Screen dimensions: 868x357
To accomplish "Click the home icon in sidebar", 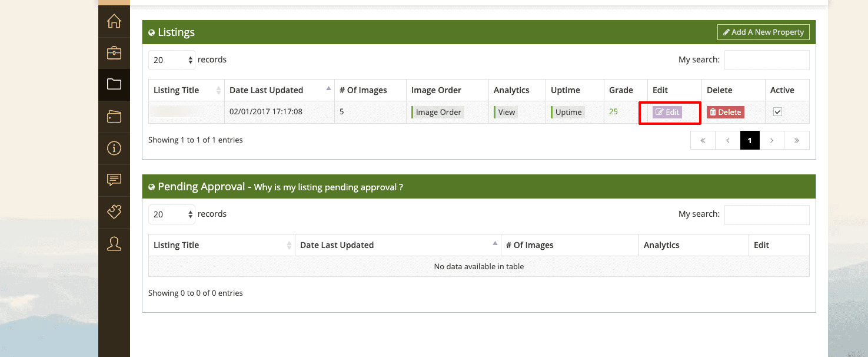I will click(x=114, y=21).
